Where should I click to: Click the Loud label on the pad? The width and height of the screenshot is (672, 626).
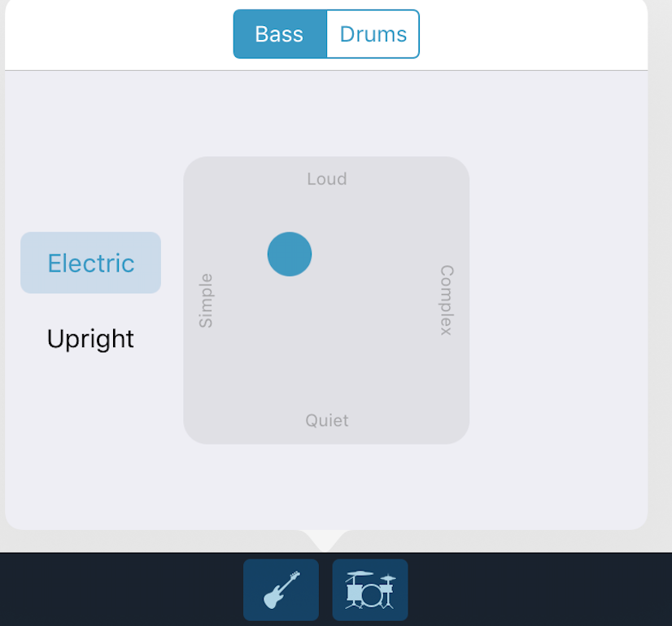point(327,179)
